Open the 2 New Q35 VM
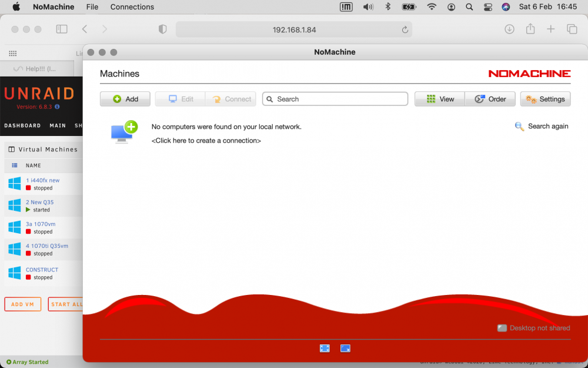The width and height of the screenshot is (588, 368). tap(40, 202)
